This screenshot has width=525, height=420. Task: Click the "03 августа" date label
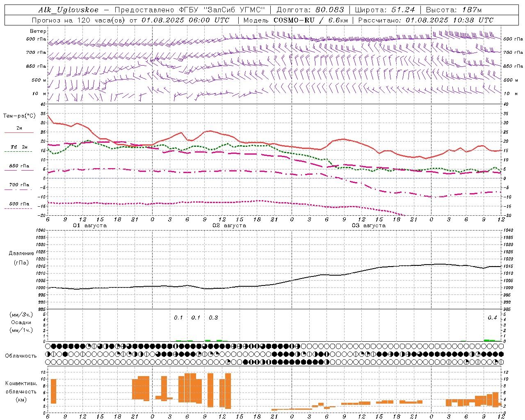click(369, 226)
